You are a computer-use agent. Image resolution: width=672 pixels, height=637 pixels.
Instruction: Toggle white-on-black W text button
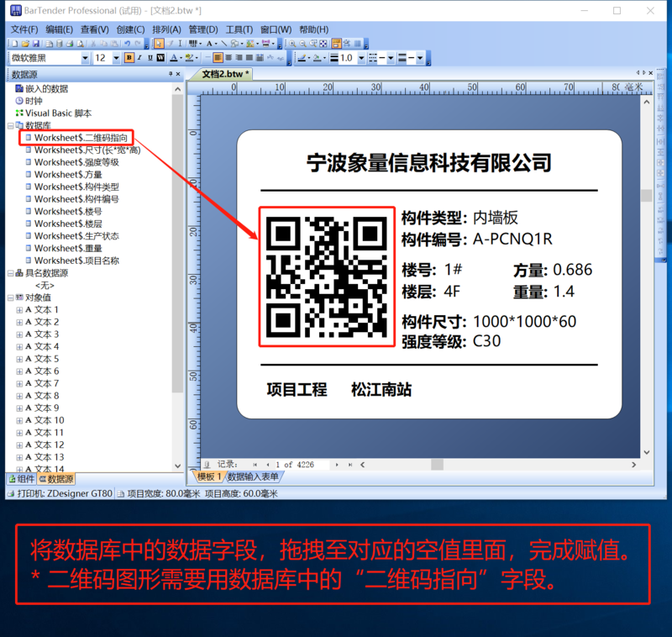tap(160, 58)
